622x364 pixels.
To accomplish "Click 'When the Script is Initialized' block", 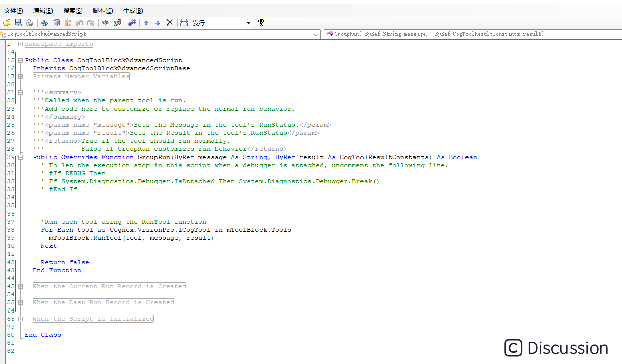I will [x=93, y=319].
